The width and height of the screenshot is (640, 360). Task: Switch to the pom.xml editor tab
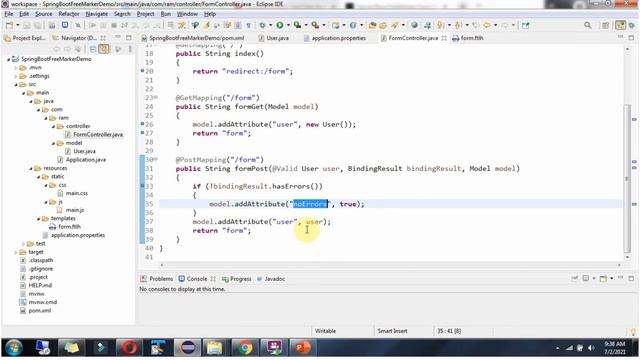pyautogui.click(x=193, y=38)
